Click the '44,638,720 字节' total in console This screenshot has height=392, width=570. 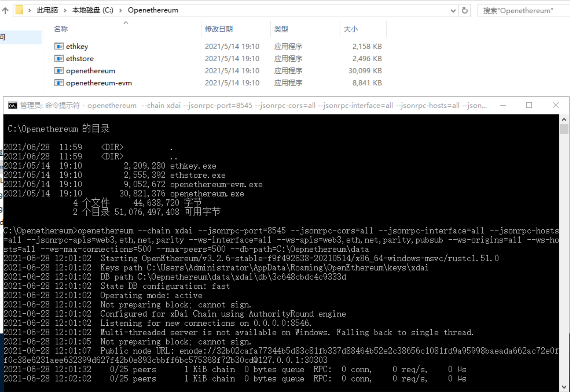[167, 203]
